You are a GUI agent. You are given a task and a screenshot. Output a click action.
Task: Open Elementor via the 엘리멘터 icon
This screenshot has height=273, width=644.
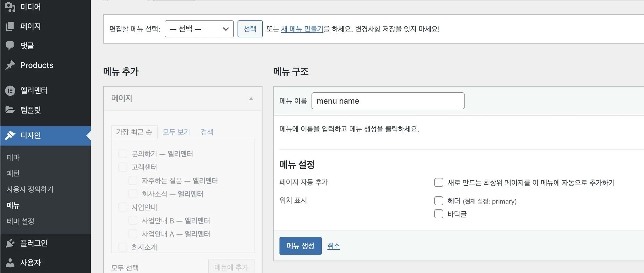[x=10, y=91]
